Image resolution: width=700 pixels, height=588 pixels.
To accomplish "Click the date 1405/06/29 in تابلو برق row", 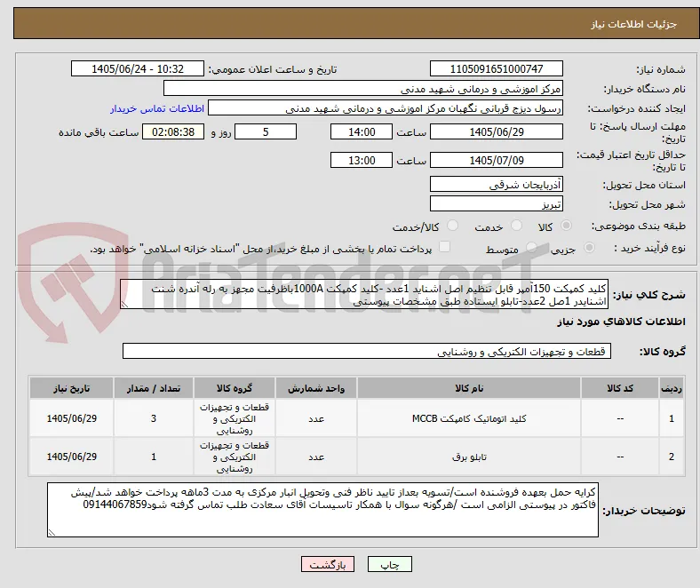I will [71, 457].
